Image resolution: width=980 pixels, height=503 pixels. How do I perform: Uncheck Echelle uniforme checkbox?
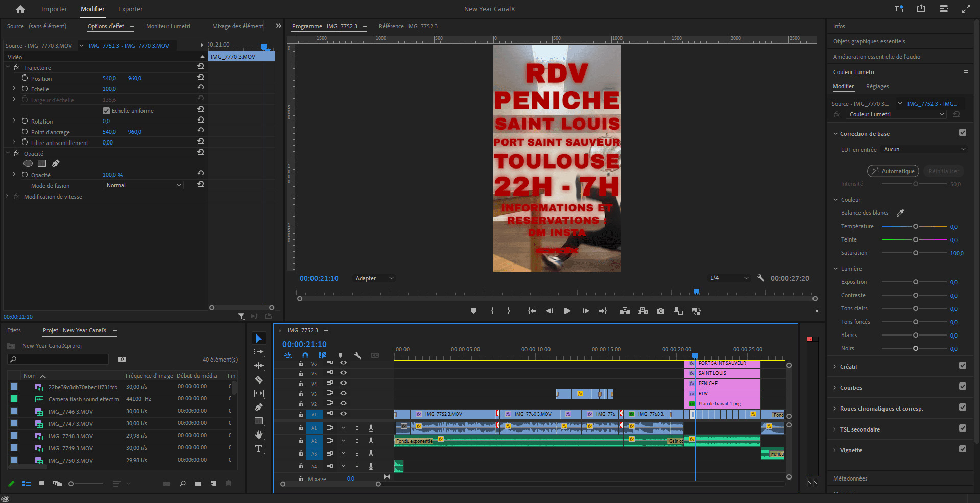[106, 111]
